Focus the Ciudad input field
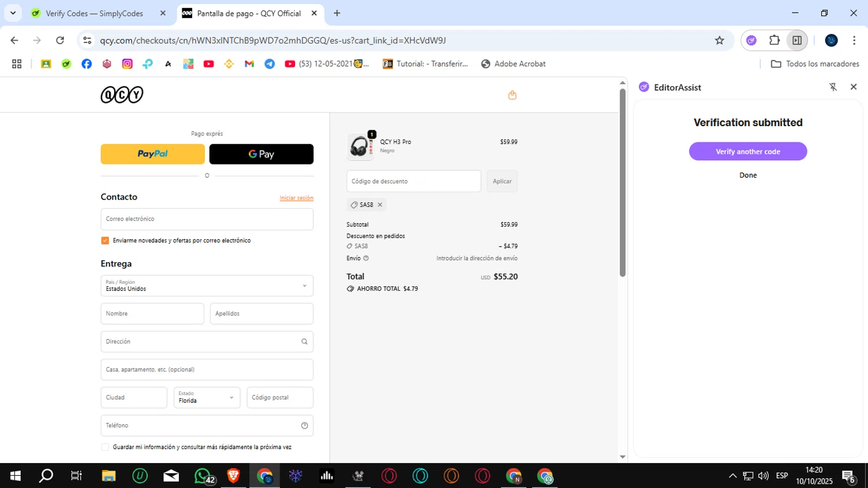868x488 pixels. tap(134, 398)
